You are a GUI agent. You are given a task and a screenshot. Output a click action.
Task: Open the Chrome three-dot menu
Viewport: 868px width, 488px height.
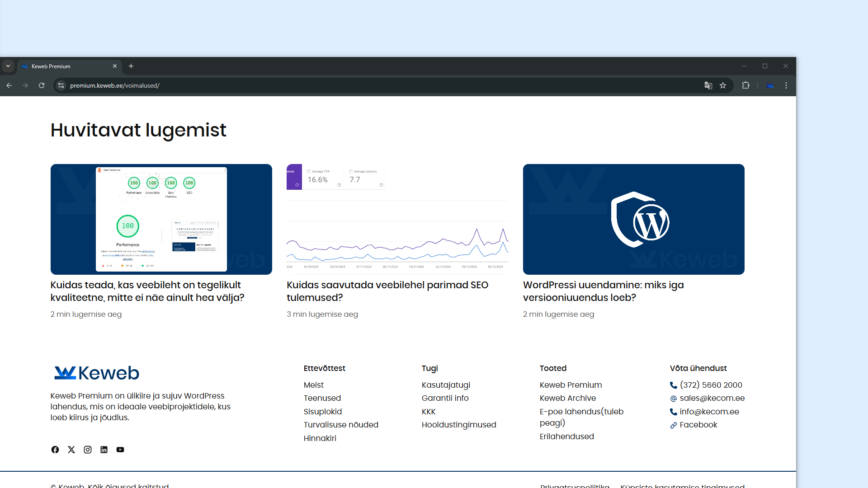[x=786, y=85]
